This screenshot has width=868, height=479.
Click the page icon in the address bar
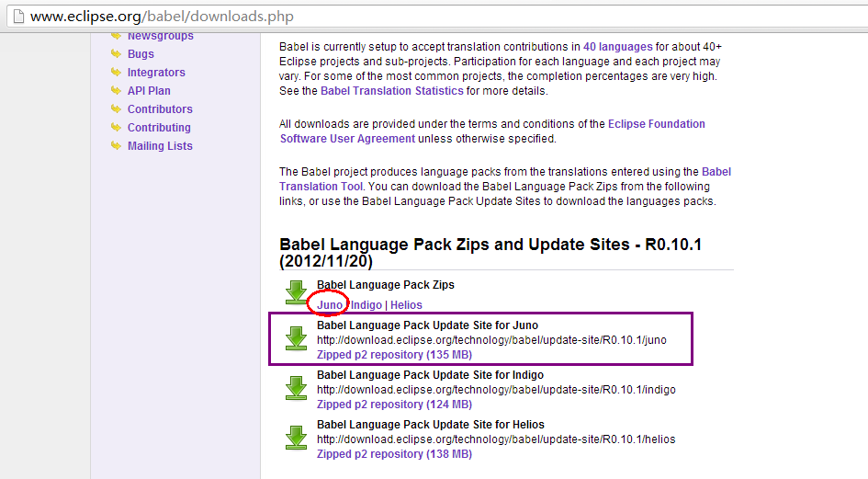(x=18, y=16)
